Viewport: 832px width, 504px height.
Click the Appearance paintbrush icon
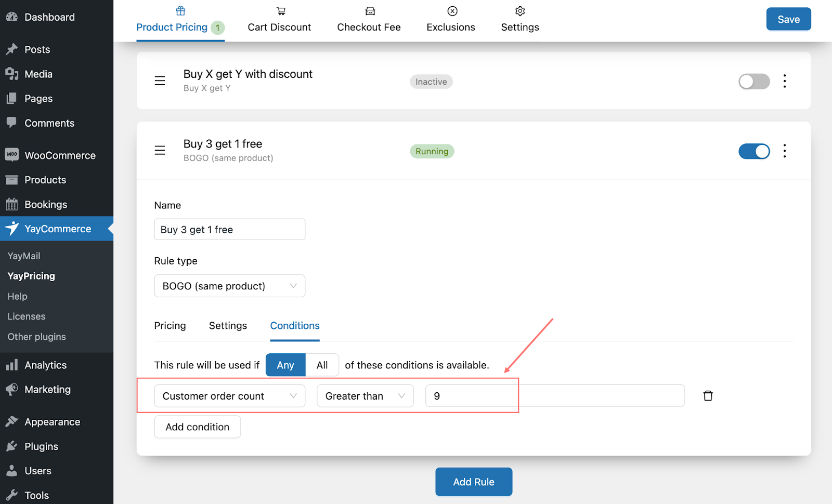(11, 421)
